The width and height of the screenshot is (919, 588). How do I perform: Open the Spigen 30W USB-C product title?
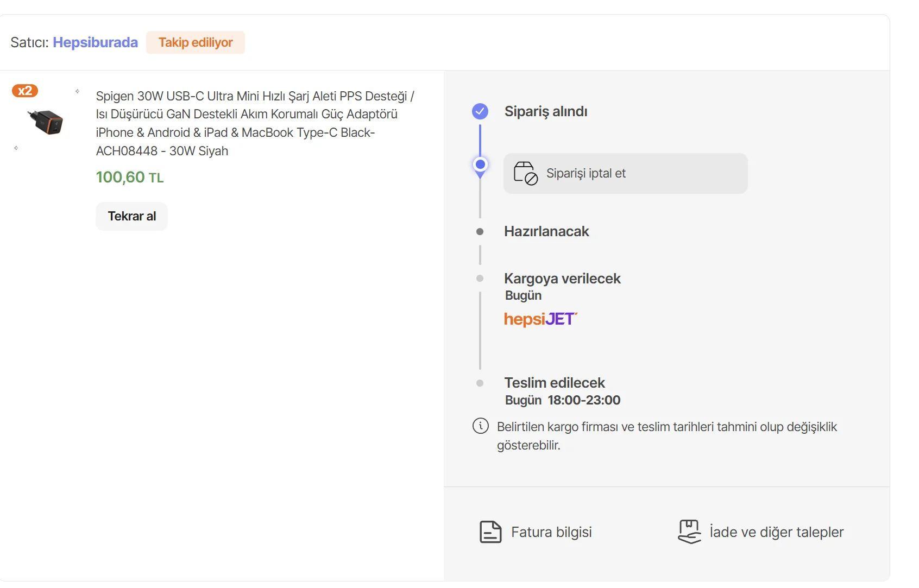[255, 123]
